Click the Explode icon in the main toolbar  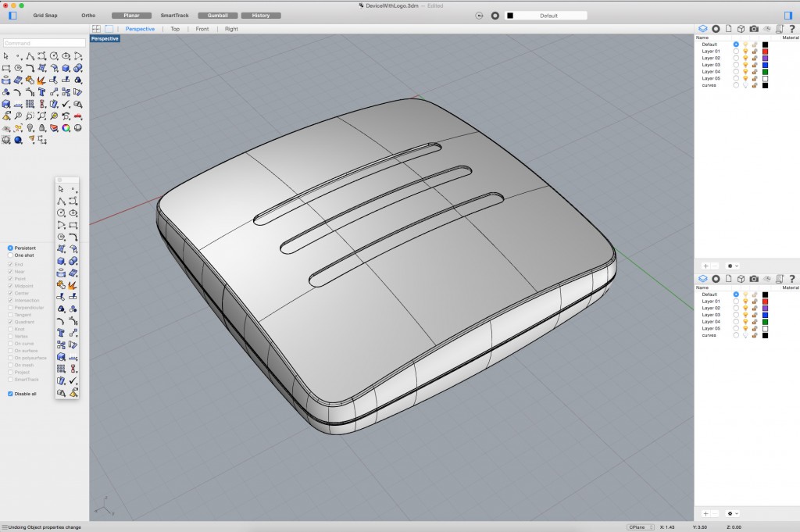[41, 80]
